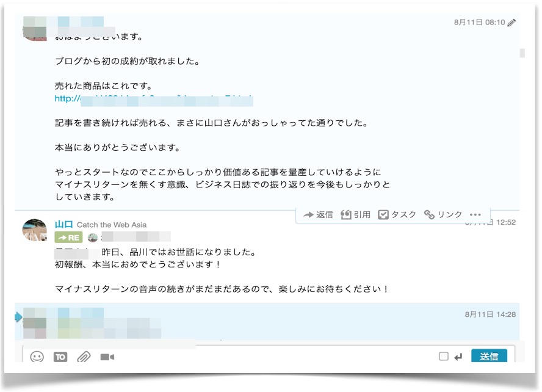The image size is (542, 392).
Task: Click the blurred avatar of top message
Action: click(x=35, y=29)
